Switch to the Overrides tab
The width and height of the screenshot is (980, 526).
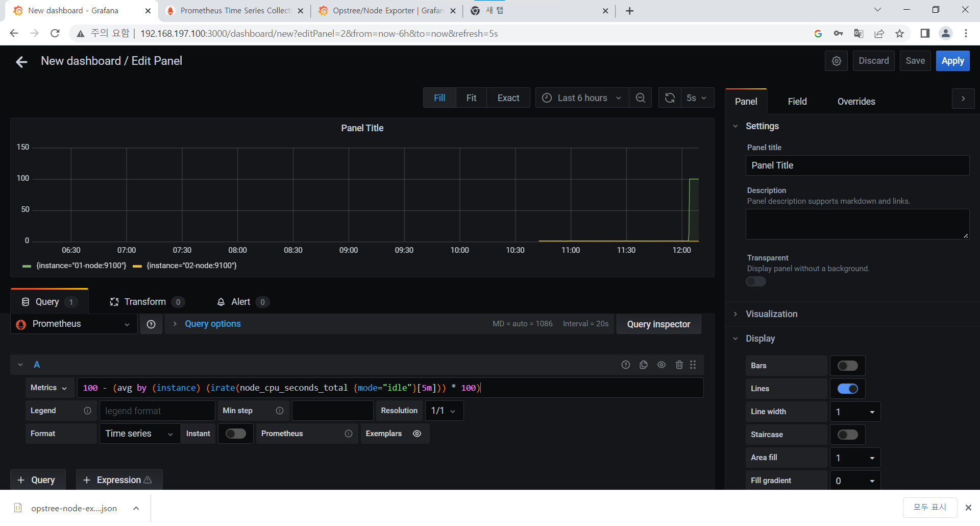pos(856,102)
